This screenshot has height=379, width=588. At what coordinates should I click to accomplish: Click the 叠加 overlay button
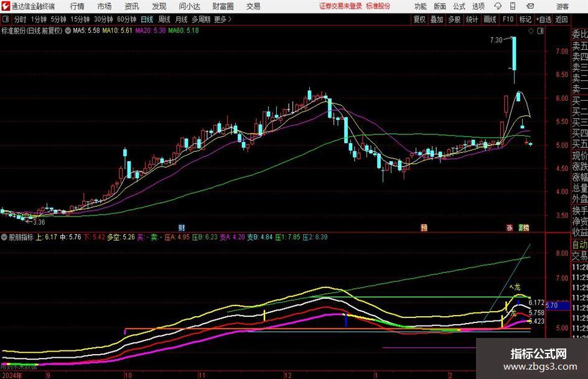pos(437,19)
